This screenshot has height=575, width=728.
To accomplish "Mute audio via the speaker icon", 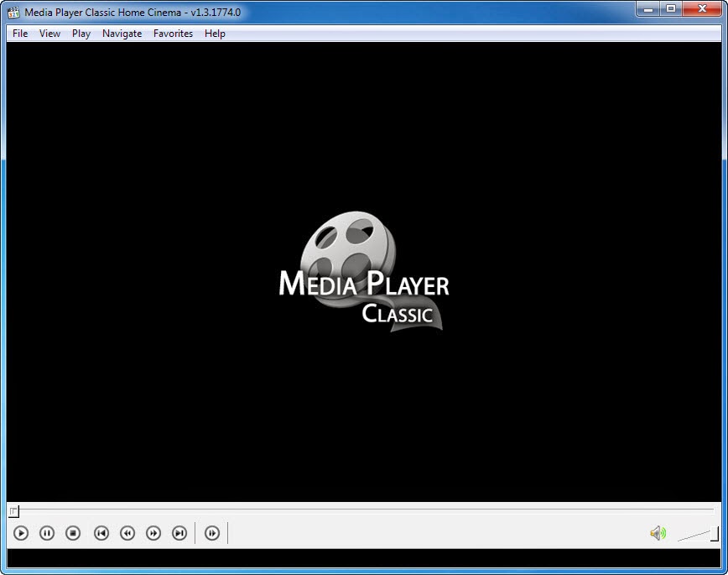I will 658,533.
